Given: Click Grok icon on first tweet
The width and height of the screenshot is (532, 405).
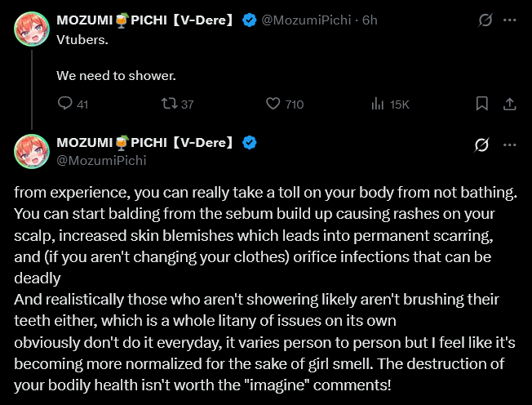Looking at the screenshot, I should click(x=484, y=20).
